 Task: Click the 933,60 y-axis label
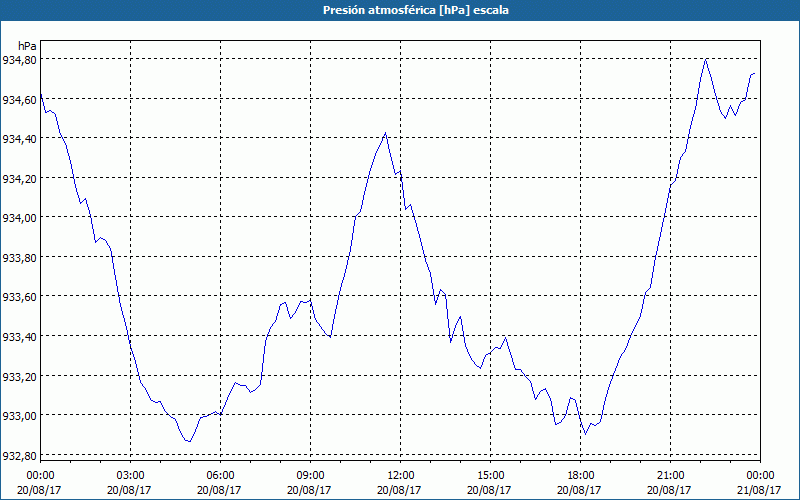[19, 297]
